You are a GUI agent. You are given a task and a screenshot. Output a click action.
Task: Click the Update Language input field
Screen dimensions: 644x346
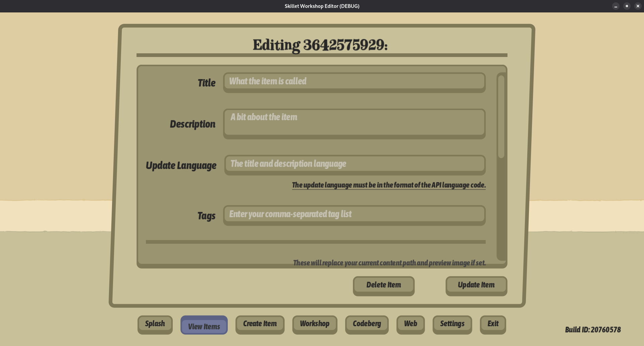pos(355,164)
